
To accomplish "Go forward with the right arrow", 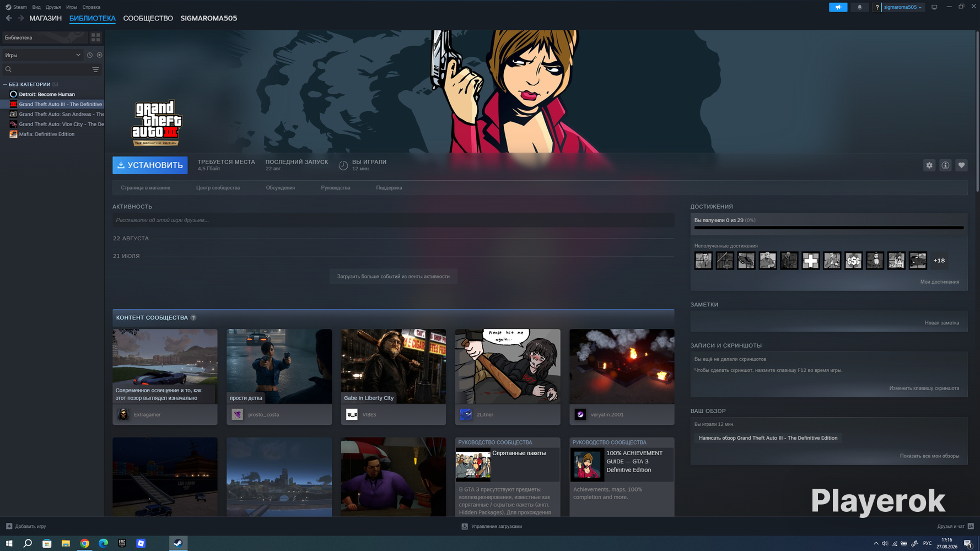I will (x=21, y=18).
